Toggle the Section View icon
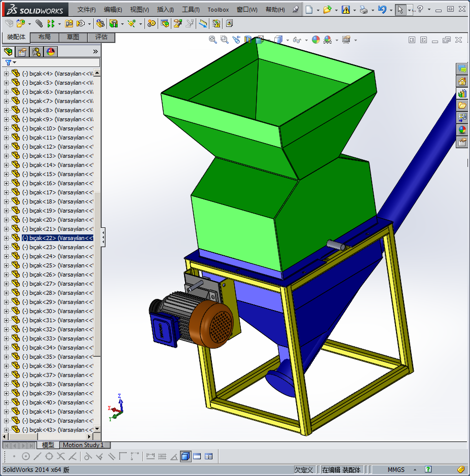Image resolution: width=470 pixels, height=476 pixels. click(x=248, y=40)
